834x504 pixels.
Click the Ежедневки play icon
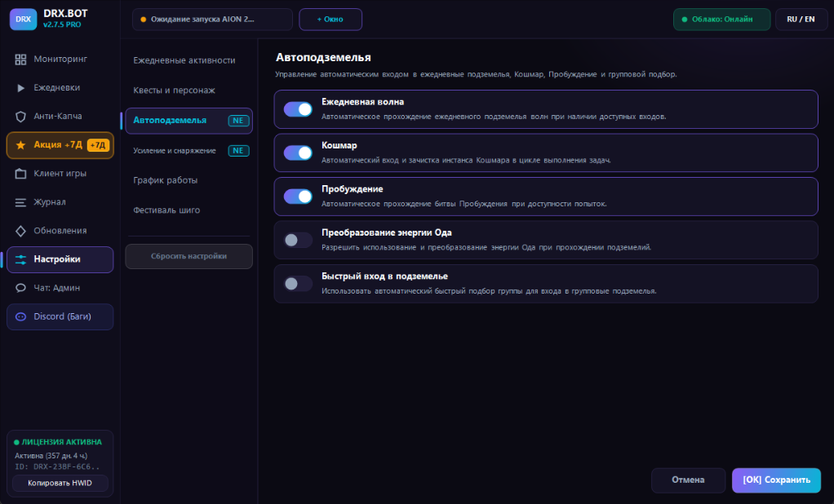click(x=20, y=88)
